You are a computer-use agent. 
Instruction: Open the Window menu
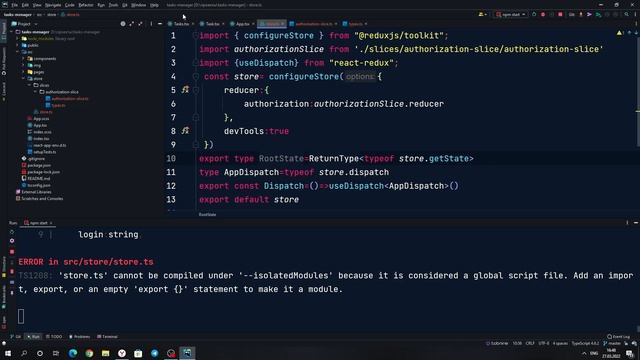pos(139,5)
